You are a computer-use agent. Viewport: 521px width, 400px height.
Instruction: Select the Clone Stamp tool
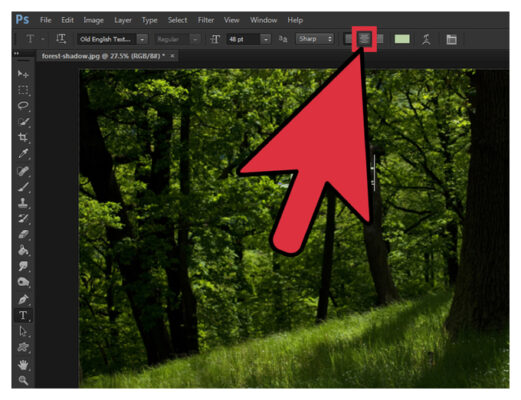(x=23, y=203)
